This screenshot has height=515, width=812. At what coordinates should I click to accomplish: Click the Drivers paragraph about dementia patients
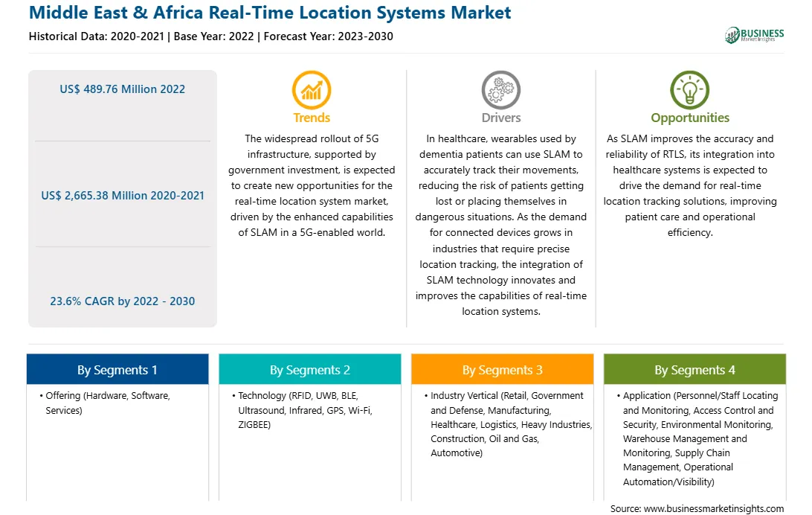click(x=500, y=225)
